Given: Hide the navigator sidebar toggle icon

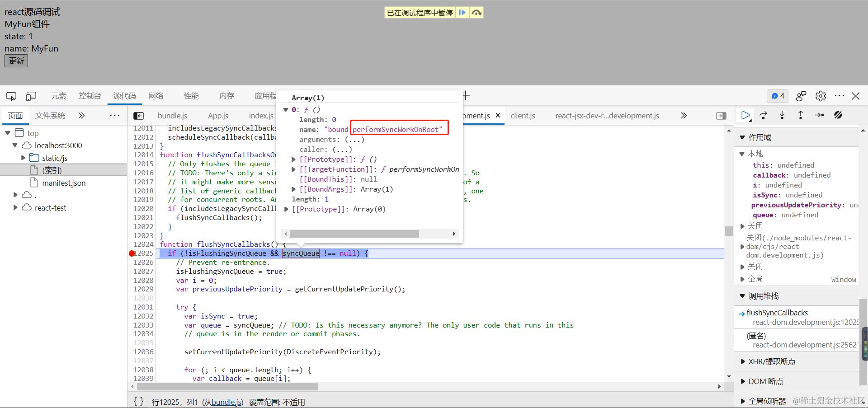Looking at the screenshot, I should [139, 116].
